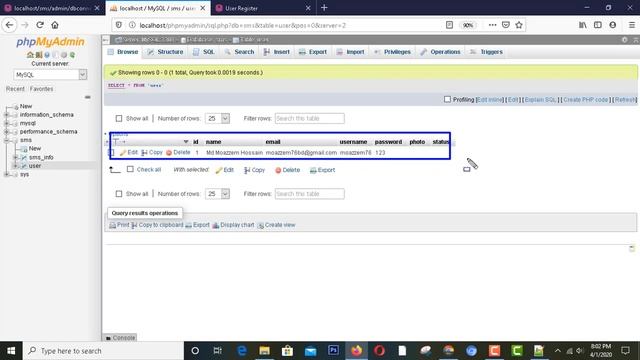Screen dimensions: 640x360
Task: Open Firefox account icon
Action: [613, 25]
